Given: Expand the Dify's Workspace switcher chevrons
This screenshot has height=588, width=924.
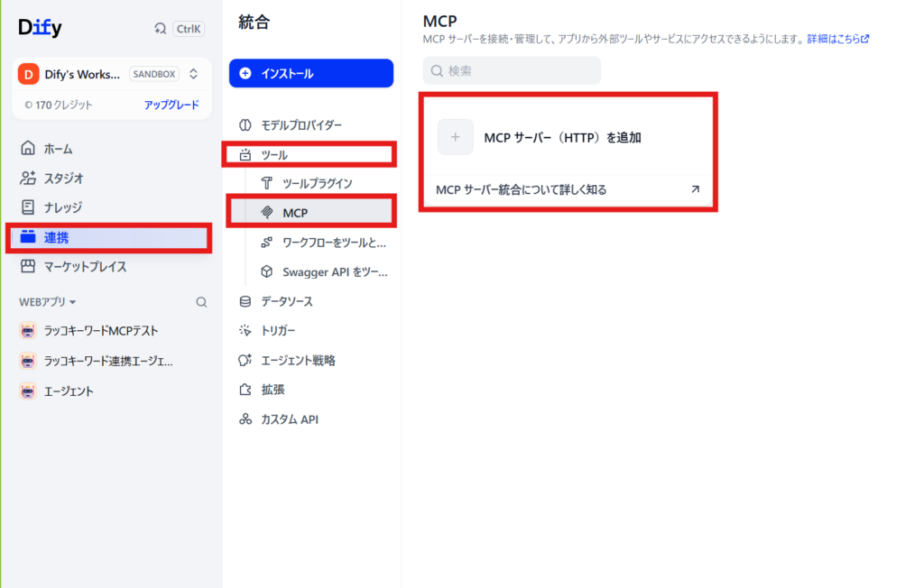Looking at the screenshot, I should tap(193, 74).
